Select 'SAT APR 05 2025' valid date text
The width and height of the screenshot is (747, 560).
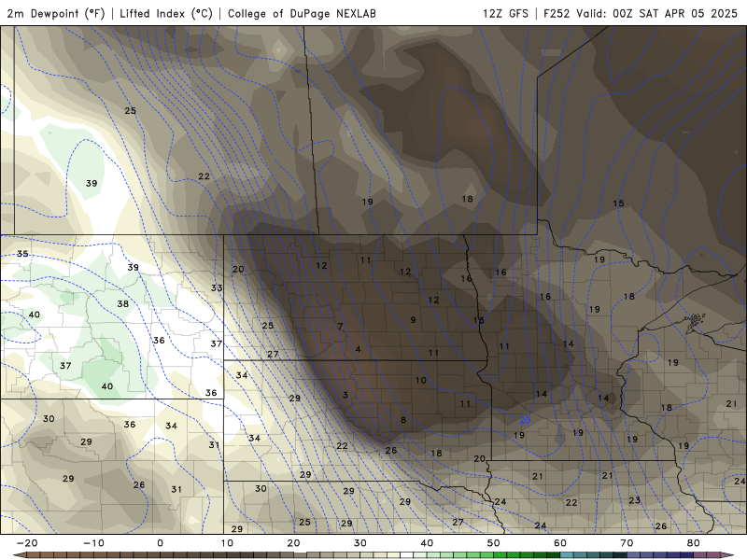click(x=688, y=13)
